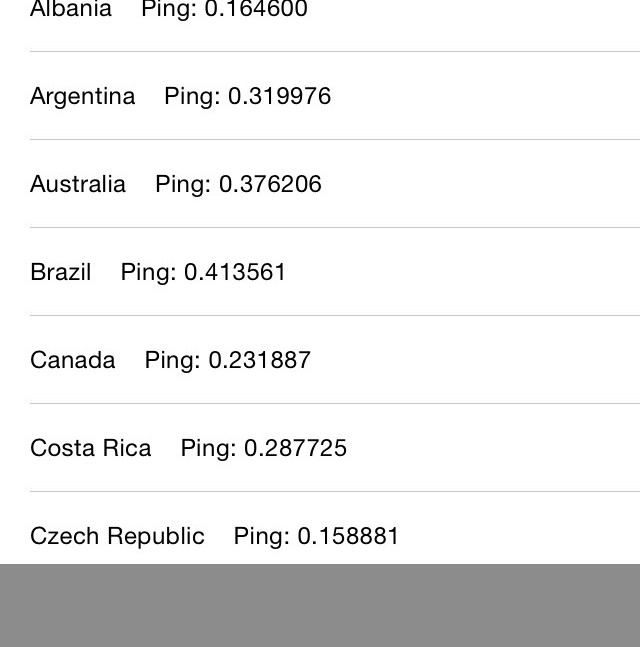
Task: Click the ping value 0.158881
Action: pos(348,536)
